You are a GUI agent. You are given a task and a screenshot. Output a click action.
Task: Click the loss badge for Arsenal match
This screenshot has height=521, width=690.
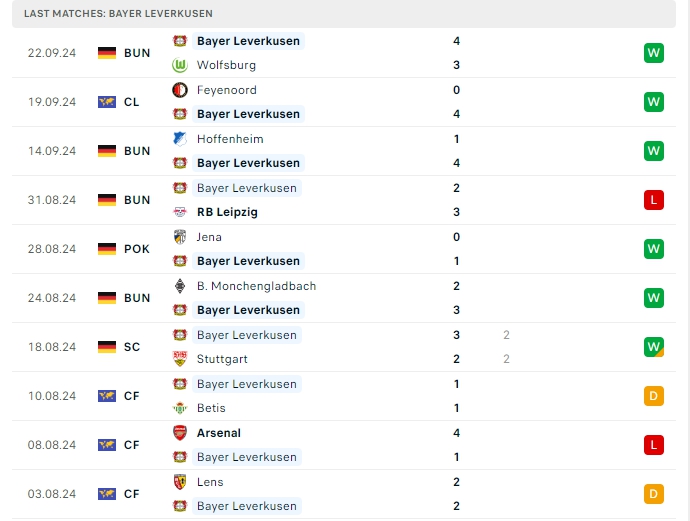pos(654,445)
